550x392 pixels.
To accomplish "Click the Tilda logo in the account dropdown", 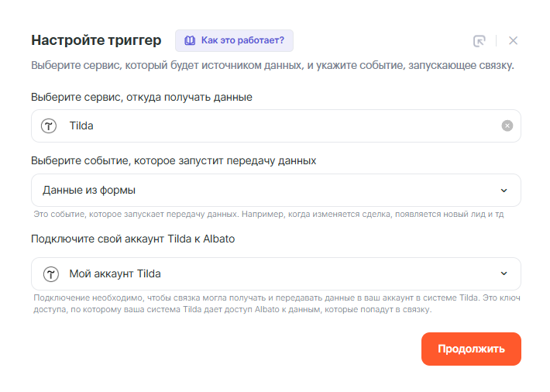I will point(50,273).
